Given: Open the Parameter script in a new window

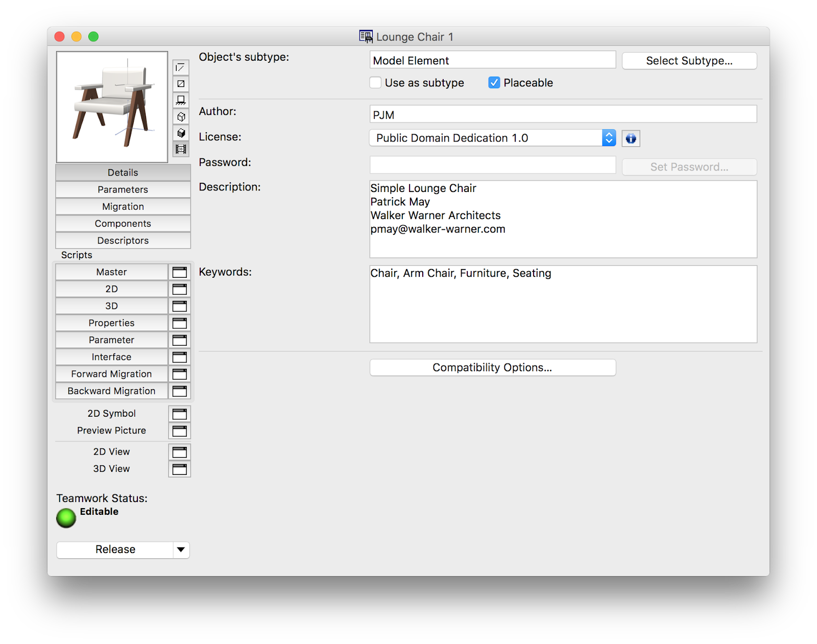Looking at the screenshot, I should [x=180, y=340].
